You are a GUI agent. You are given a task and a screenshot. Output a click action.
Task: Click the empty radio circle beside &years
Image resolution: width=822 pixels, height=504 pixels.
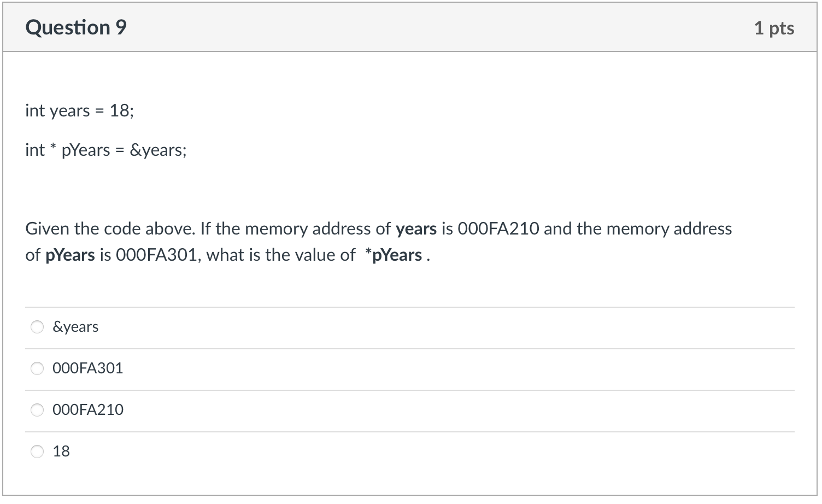pyautogui.click(x=37, y=326)
